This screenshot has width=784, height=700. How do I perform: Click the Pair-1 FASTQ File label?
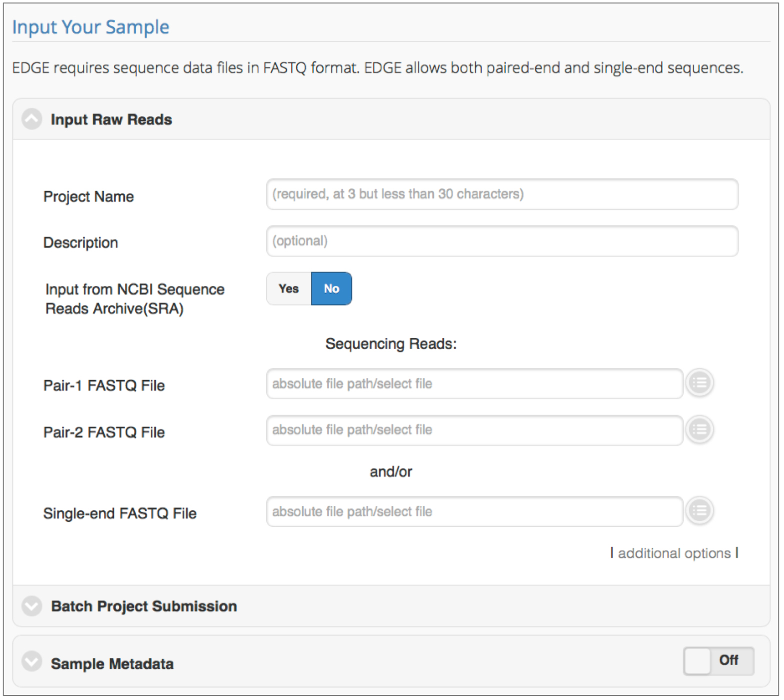[104, 385]
